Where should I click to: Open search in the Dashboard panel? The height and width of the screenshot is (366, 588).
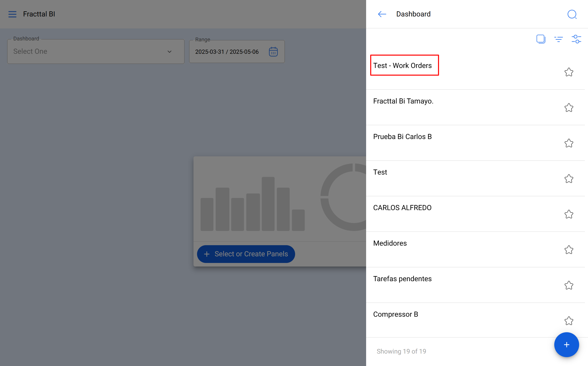(572, 14)
